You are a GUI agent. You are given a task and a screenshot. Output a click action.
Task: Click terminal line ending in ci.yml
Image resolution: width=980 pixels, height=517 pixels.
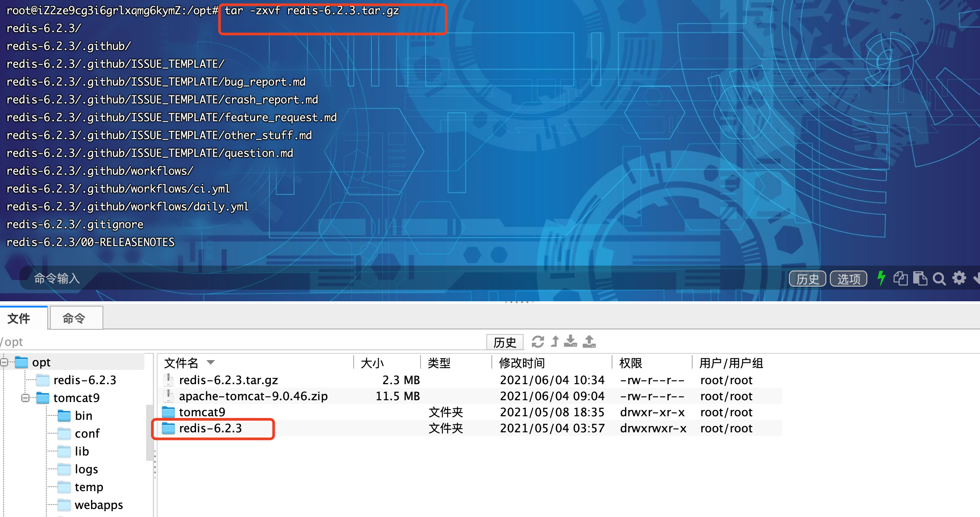(x=118, y=189)
